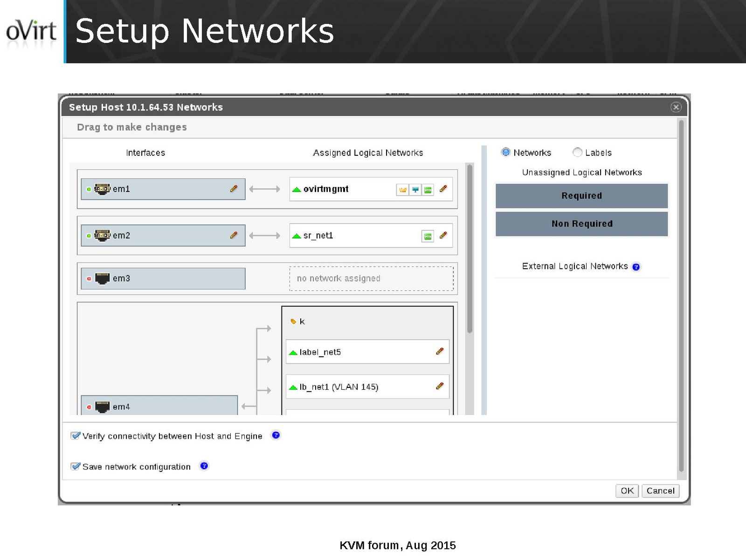The height and width of the screenshot is (560, 746).
Task: Edit lb_net1 (VLAN 145) with pencil icon
Action: (x=439, y=387)
